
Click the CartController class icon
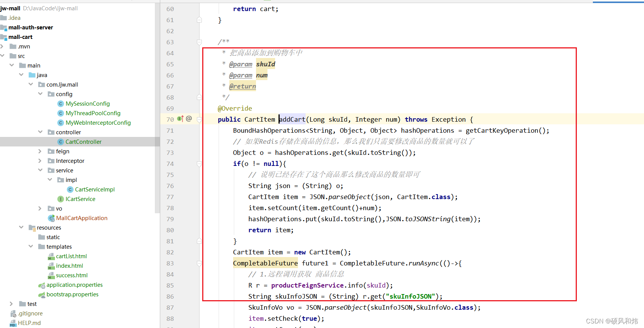click(60, 142)
